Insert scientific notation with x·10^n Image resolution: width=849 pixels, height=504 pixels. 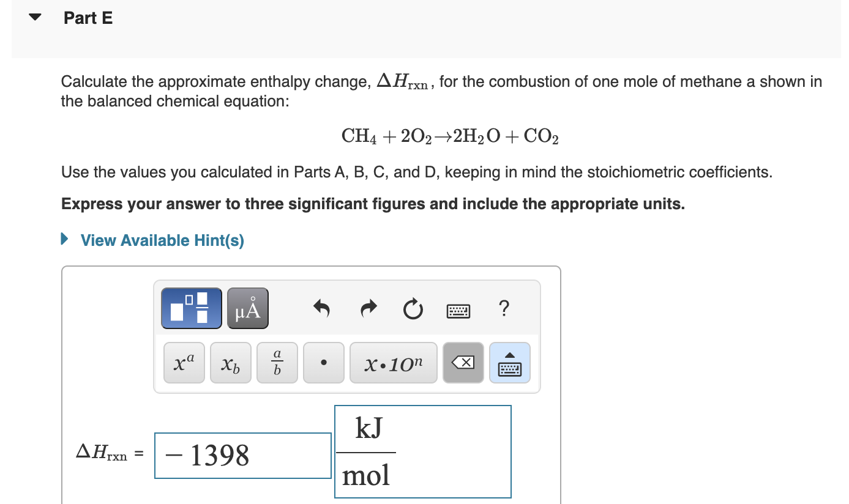393,363
